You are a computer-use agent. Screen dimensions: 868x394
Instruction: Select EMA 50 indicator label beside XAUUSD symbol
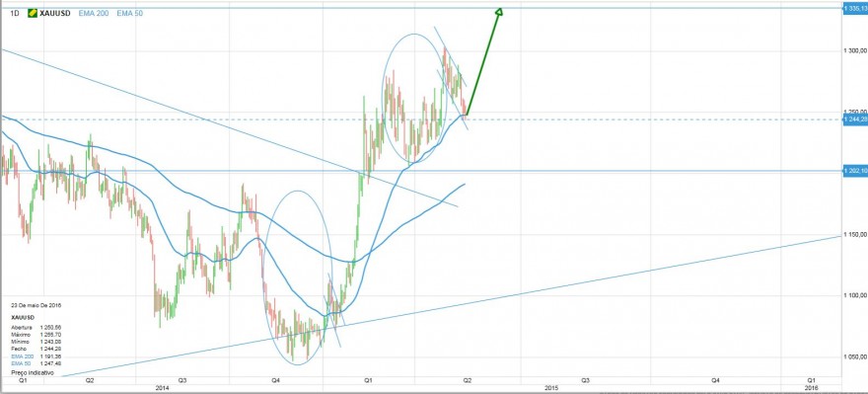coord(129,13)
